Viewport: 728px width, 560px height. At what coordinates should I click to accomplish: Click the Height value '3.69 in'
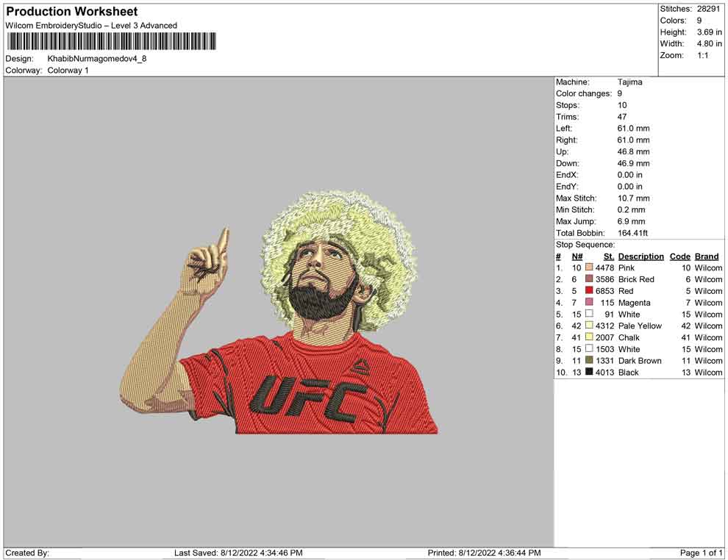pos(709,32)
